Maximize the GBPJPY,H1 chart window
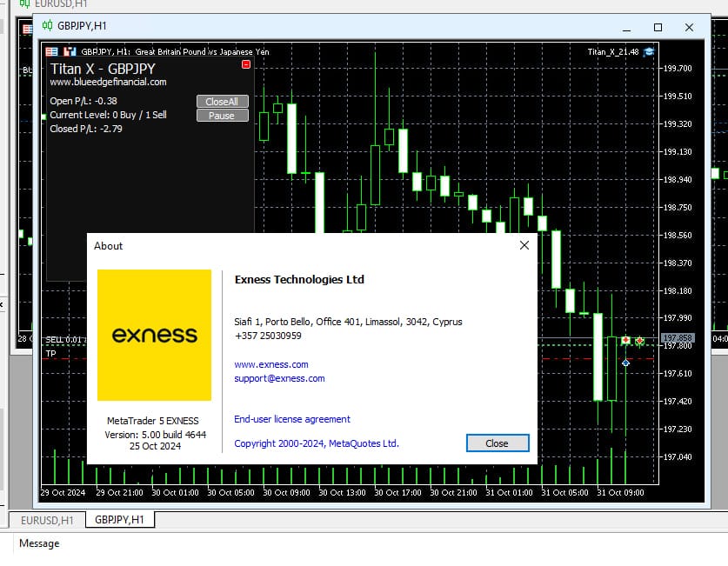Viewport: 728px width, 566px height. [658, 27]
